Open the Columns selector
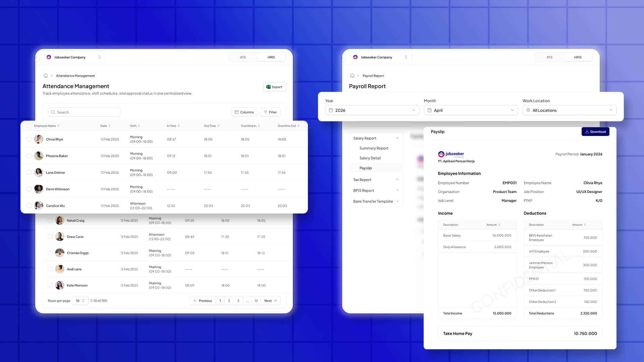 [244, 112]
